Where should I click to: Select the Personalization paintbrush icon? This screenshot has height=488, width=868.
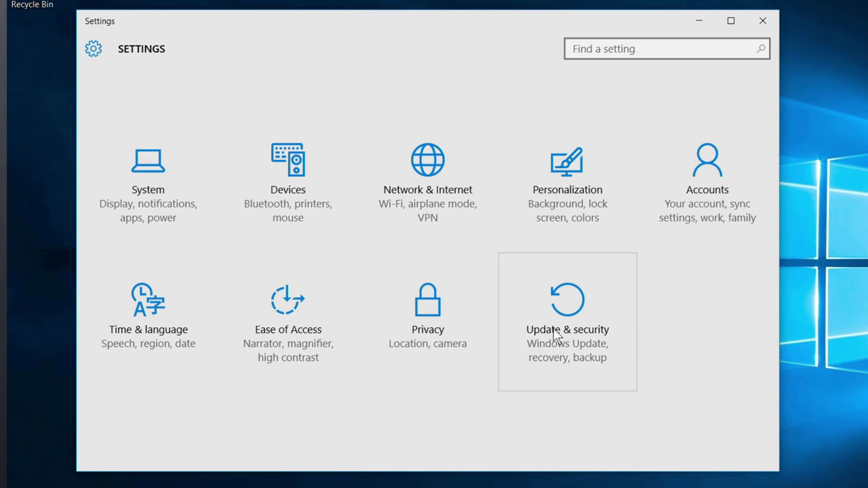pyautogui.click(x=567, y=161)
